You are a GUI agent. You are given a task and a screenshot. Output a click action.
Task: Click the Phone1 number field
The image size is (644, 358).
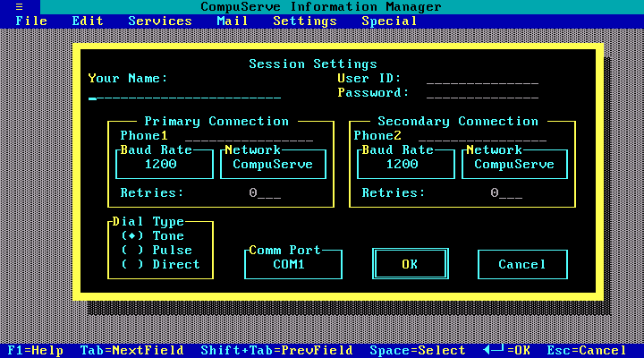[249, 136]
